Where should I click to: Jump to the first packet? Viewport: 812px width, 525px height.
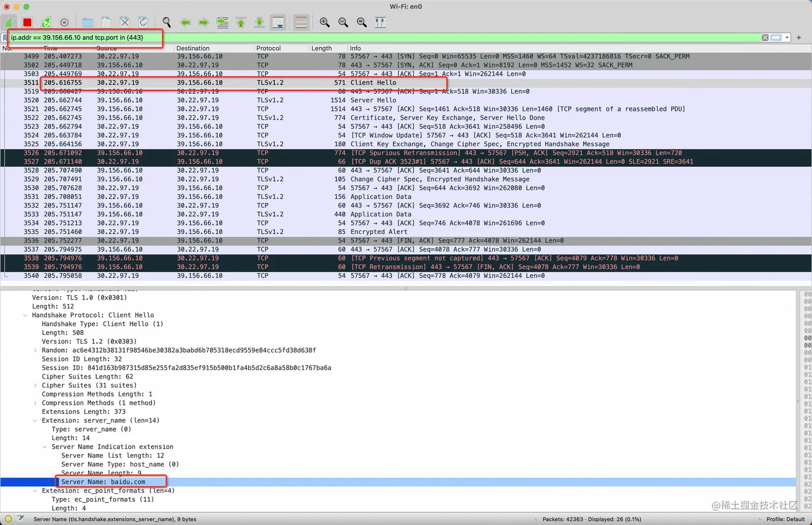click(x=241, y=23)
